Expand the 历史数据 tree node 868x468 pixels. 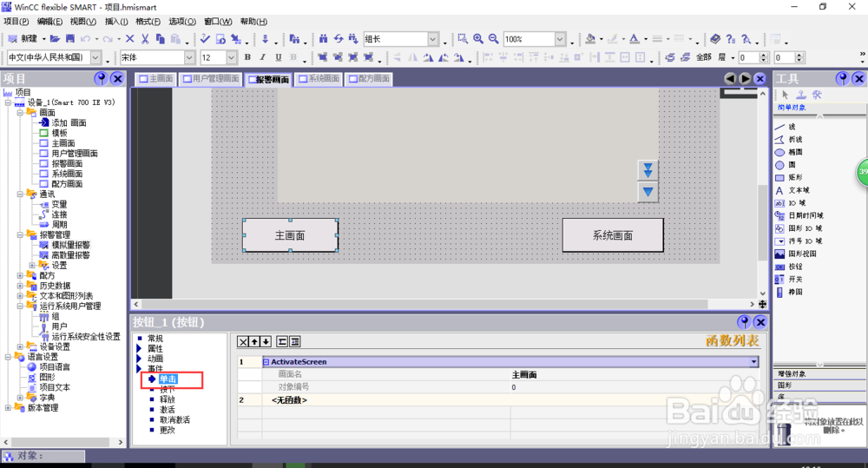(20, 286)
